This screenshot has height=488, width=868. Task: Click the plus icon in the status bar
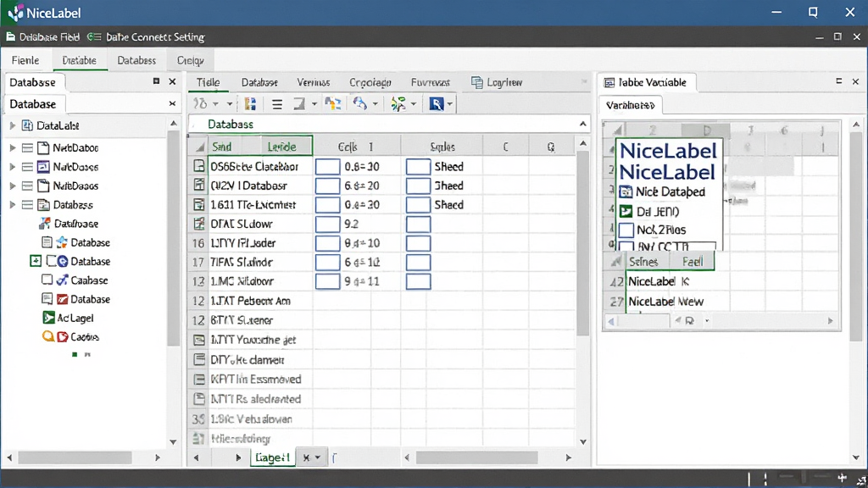tap(842, 478)
